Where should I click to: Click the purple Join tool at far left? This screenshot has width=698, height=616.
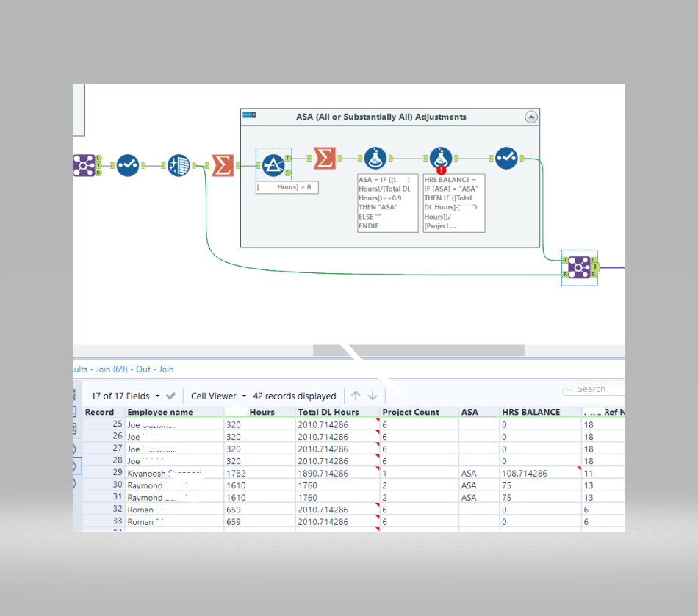84,165
